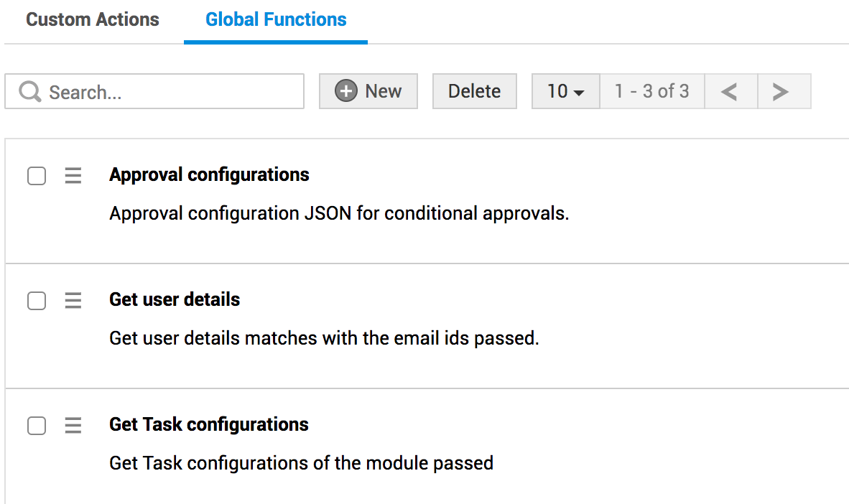This screenshot has width=849, height=504.
Task: Go to next page arrow
Action: tap(781, 91)
